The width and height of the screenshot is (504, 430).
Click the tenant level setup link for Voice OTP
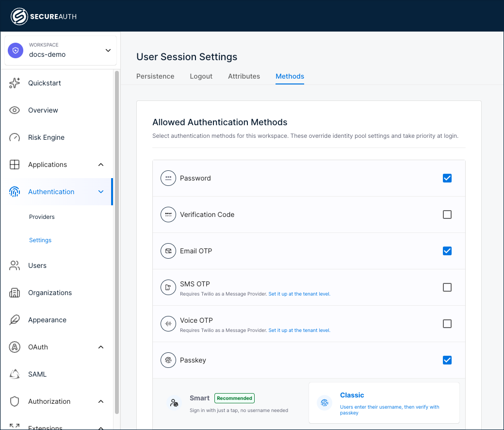coord(299,330)
